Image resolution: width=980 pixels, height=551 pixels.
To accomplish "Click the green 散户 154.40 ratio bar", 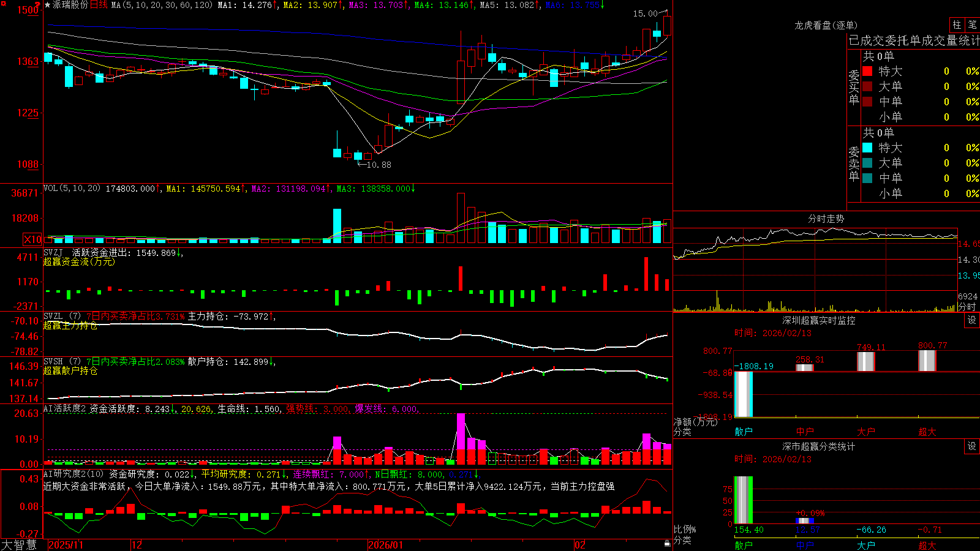I will tap(744, 500).
